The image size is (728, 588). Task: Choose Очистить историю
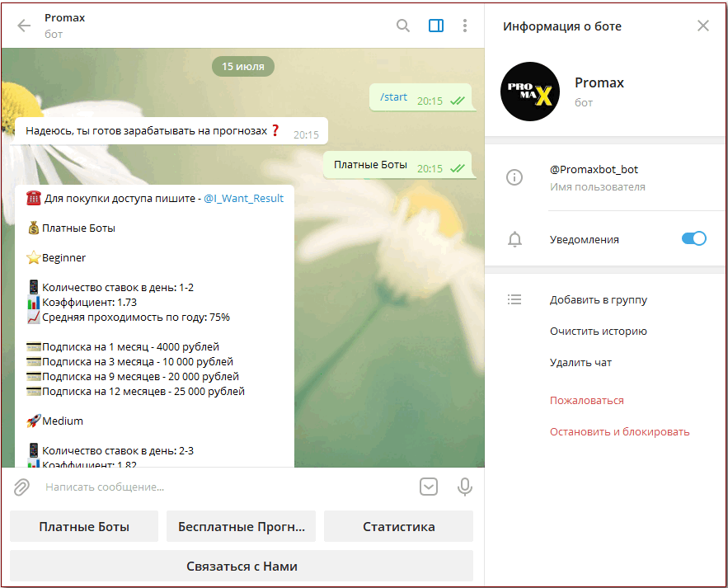[x=596, y=331]
